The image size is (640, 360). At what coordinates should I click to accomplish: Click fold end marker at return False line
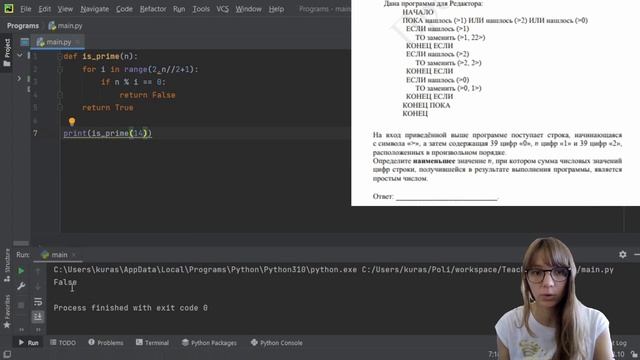pos(60,95)
